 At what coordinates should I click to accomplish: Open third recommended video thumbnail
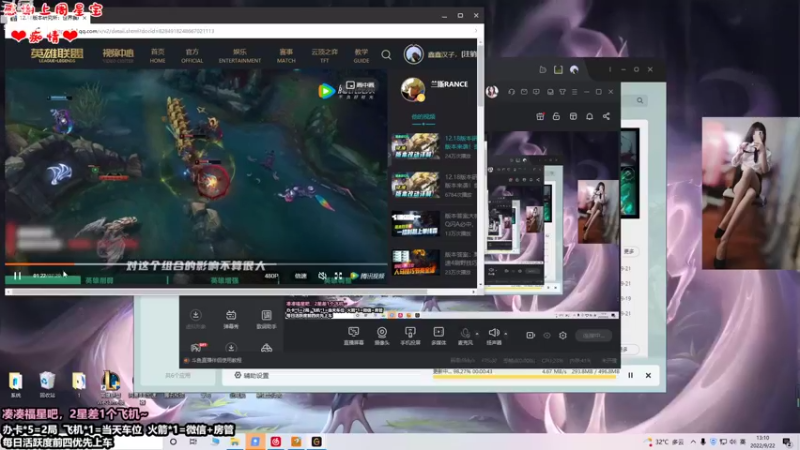(415, 223)
